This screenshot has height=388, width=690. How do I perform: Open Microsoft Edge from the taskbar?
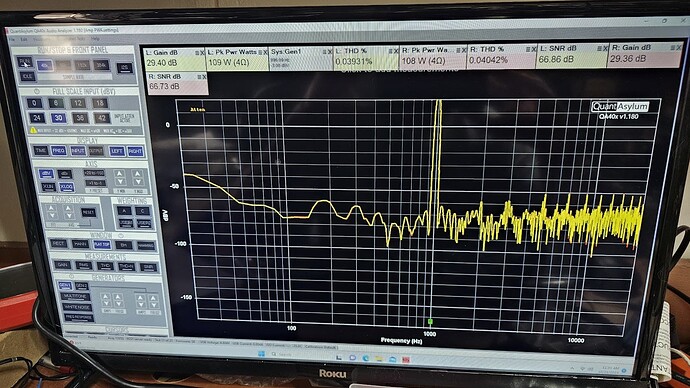point(365,358)
